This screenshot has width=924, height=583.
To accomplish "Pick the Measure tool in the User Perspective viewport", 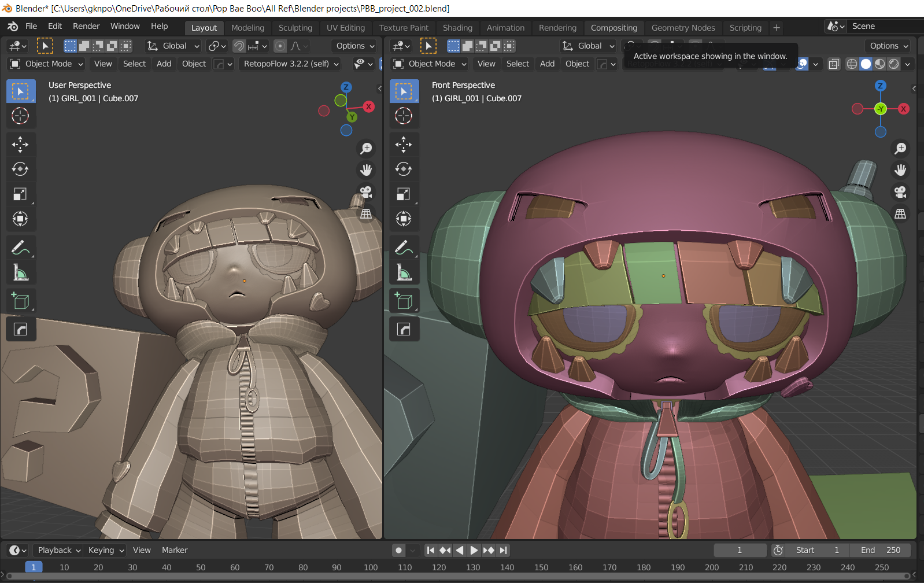I will point(20,272).
